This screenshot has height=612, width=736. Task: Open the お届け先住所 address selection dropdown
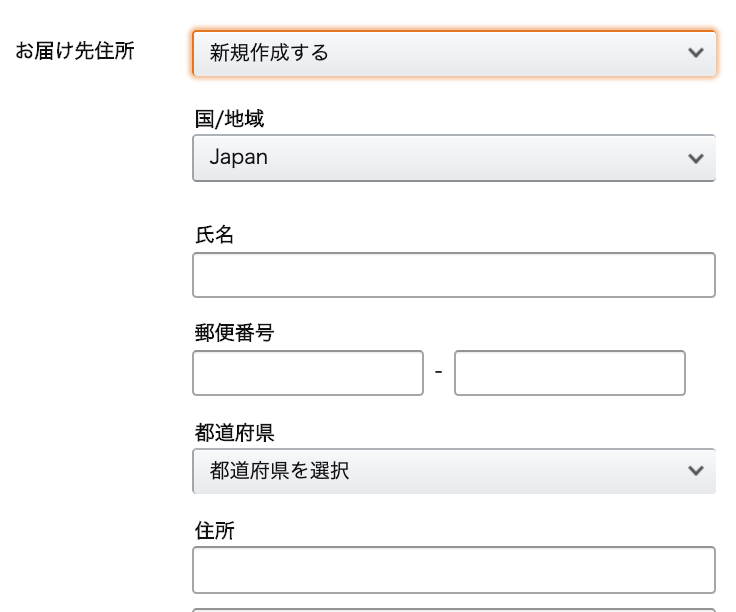pyautogui.click(x=454, y=53)
